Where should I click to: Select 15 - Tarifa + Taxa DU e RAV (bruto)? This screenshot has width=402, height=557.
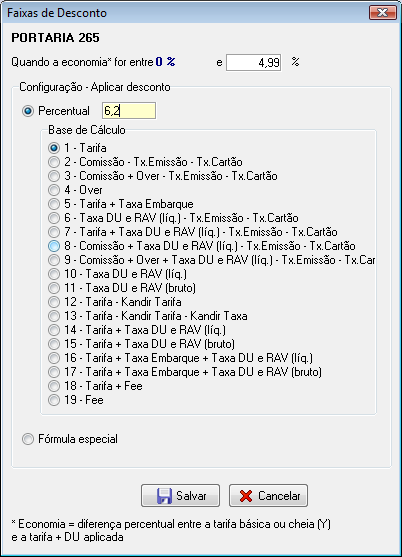coord(54,344)
